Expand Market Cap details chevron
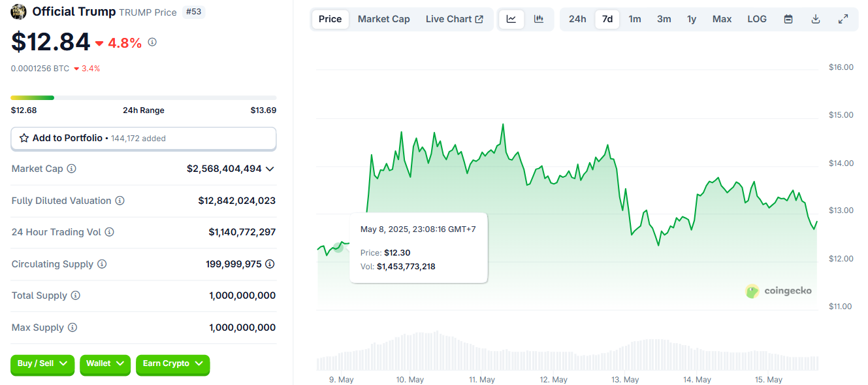The width and height of the screenshot is (868, 385). tap(270, 169)
